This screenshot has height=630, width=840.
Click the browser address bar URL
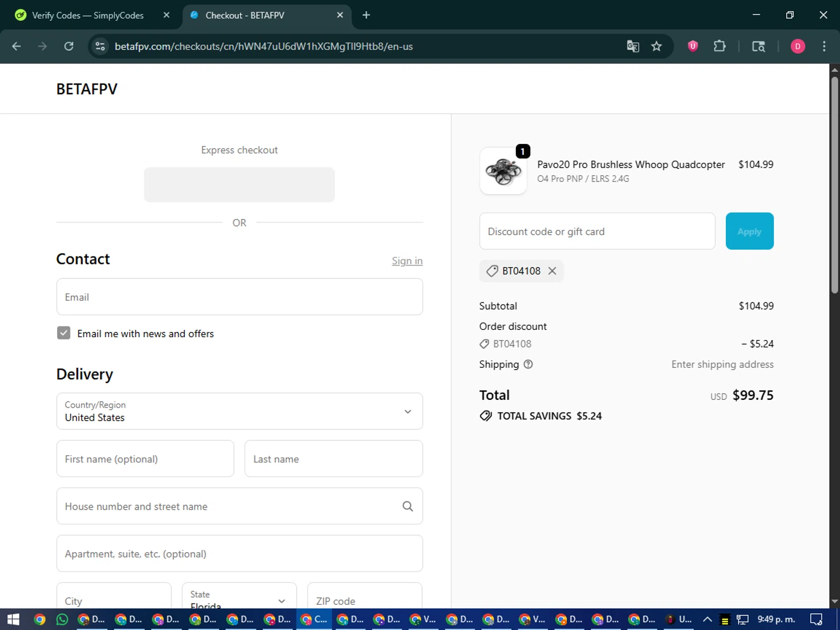point(264,46)
